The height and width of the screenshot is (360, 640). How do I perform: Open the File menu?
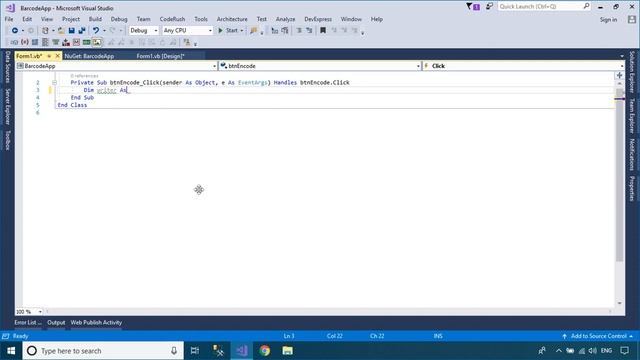coord(9,19)
